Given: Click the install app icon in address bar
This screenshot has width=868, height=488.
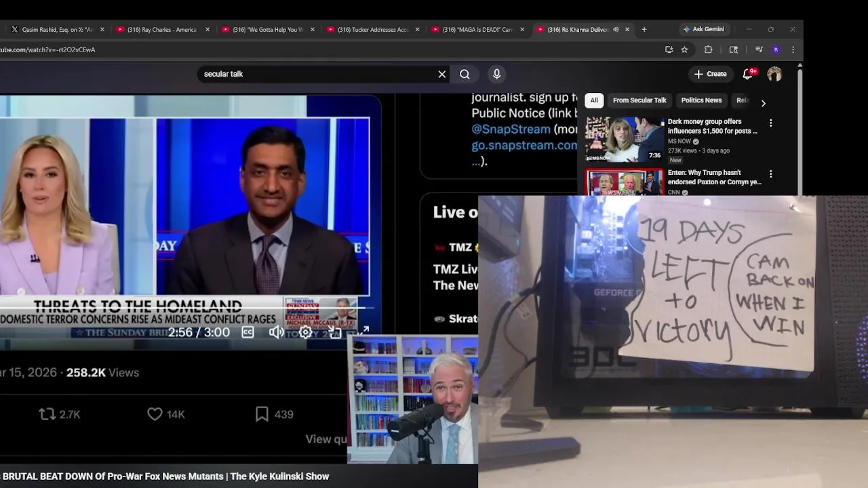Looking at the screenshot, I should [x=669, y=49].
